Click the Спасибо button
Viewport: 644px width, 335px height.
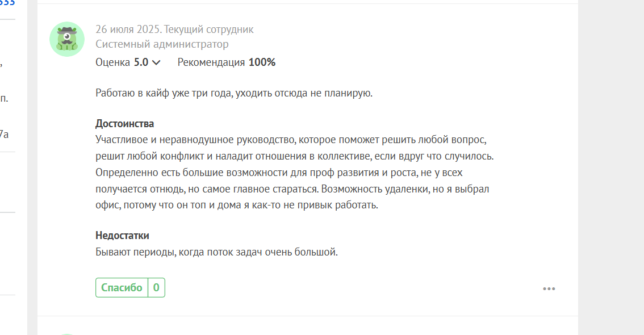[122, 287]
